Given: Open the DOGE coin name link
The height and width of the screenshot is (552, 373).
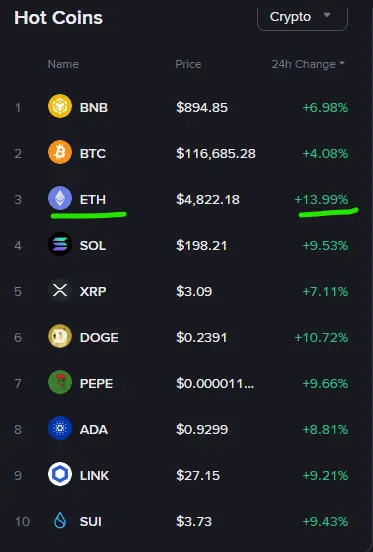Looking at the screenshot, I should (x=99, y=338).
